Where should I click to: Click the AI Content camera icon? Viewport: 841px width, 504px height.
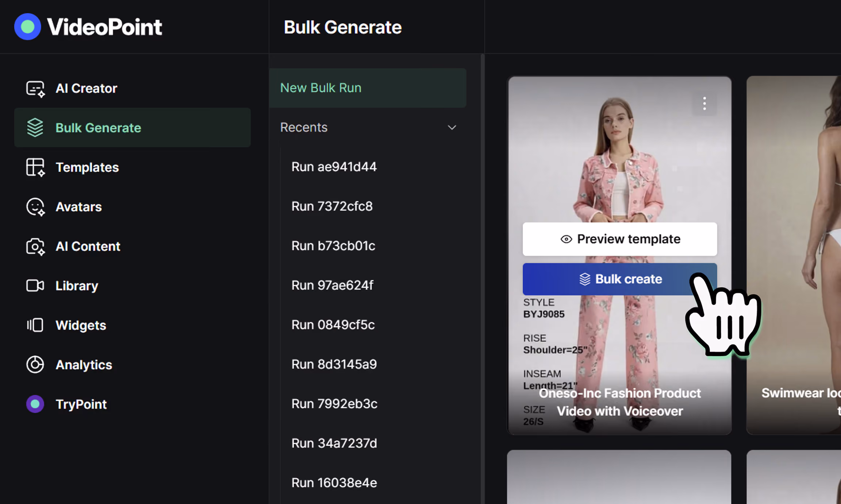point(35,247)
